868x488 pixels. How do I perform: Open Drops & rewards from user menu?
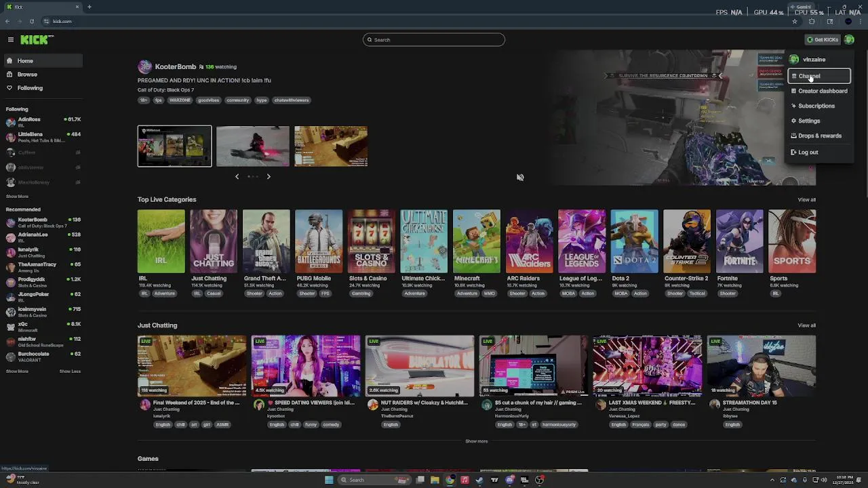[x=819, y=136]
